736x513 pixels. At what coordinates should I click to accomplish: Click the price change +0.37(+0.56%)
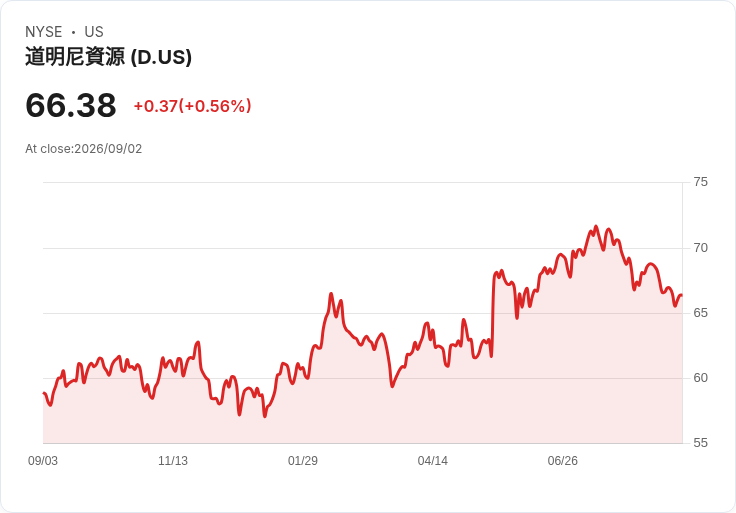click(x=192, y=106)
